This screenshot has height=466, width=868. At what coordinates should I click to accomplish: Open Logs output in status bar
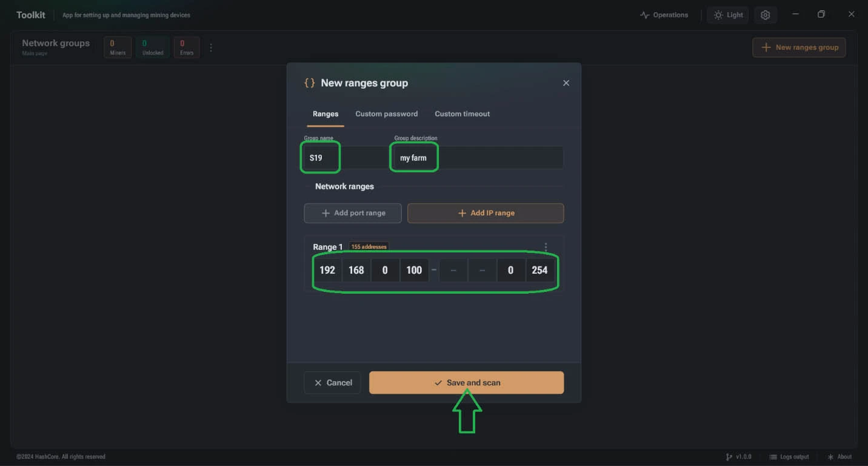789,457
